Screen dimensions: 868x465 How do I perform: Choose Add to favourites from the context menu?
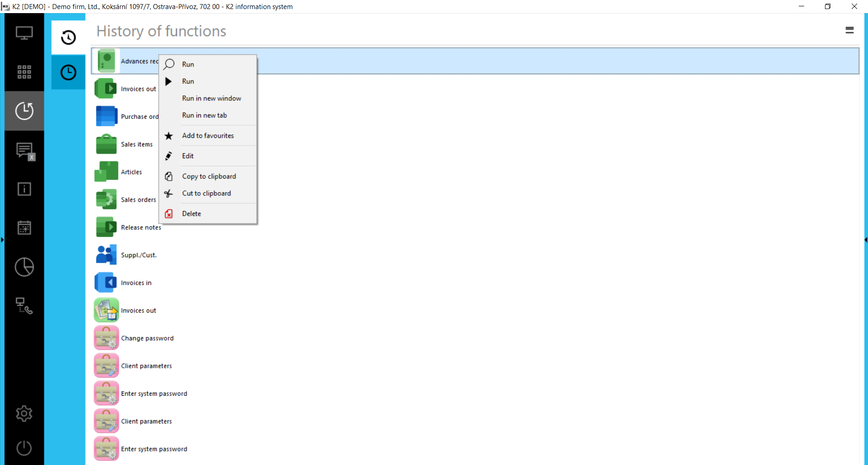[x=208, y=136]
